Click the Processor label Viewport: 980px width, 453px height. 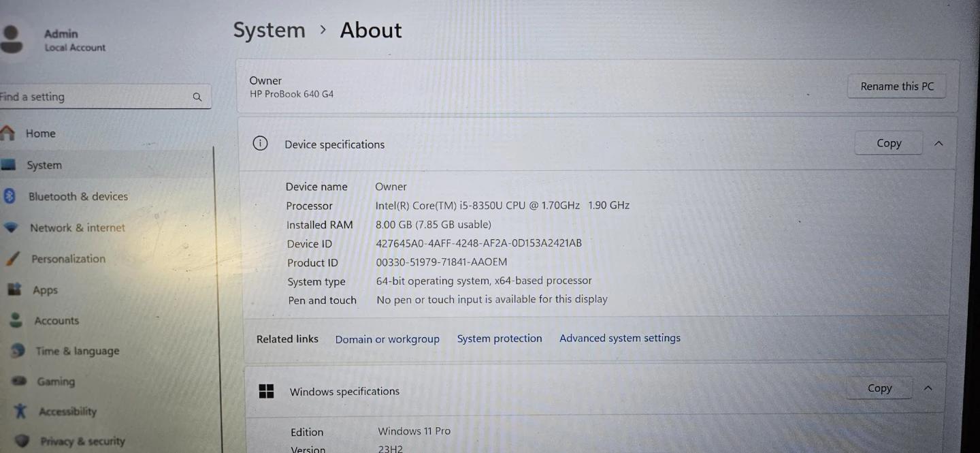(310, 206)
